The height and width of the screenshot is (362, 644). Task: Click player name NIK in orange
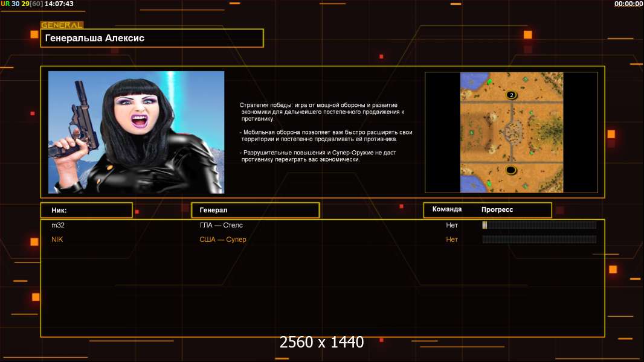[x=57, y=240]
